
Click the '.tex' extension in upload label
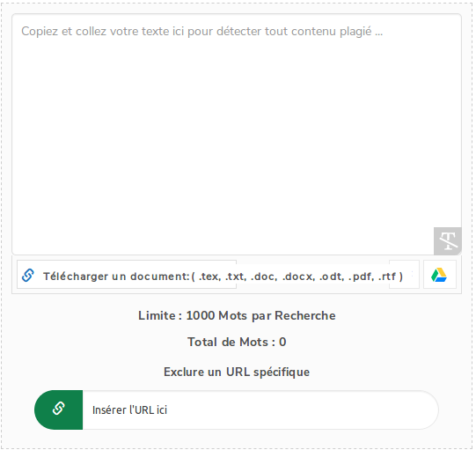(209, 277)
